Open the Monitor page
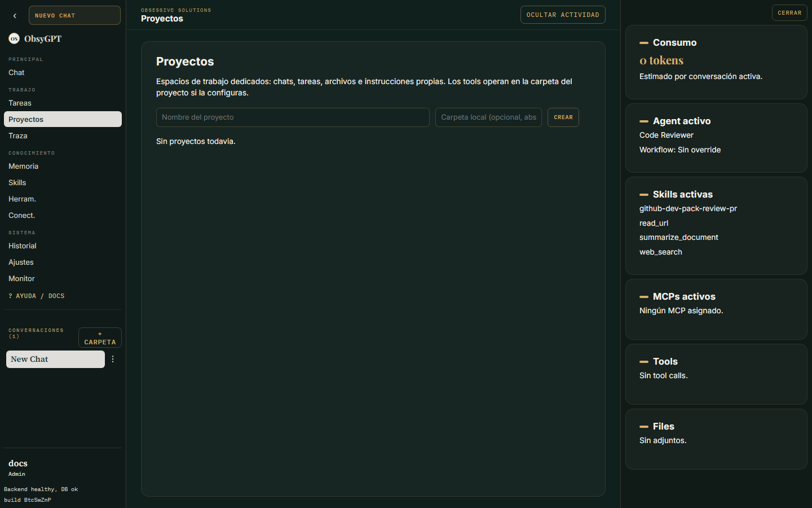This screenshot has height=508, width=812. click(63, 279)
